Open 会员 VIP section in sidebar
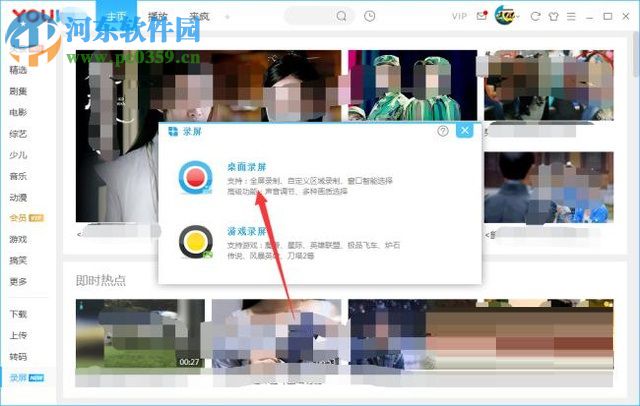640x406 pixels. pyautogui.click(x=27, y=218)
